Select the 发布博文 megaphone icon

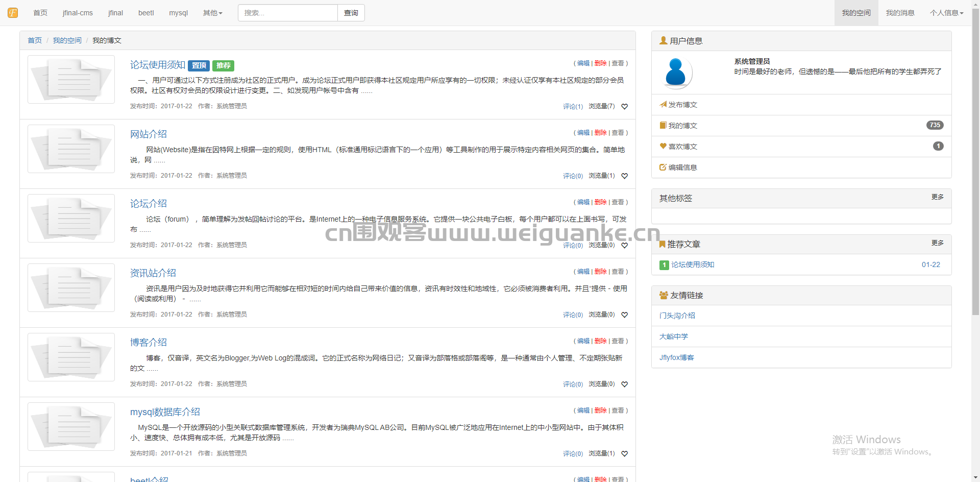tap(662, 105)
